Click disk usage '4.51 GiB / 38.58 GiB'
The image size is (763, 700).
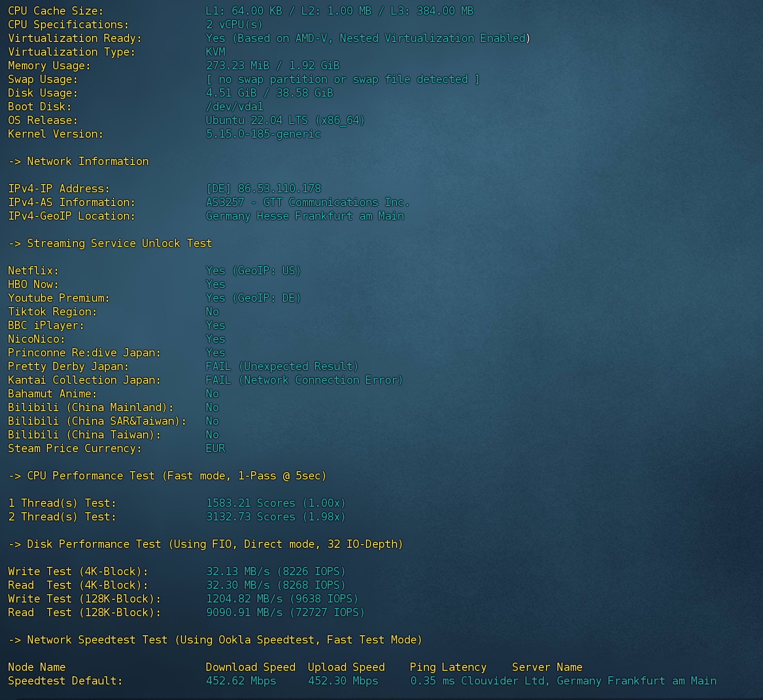click(269, 93)
